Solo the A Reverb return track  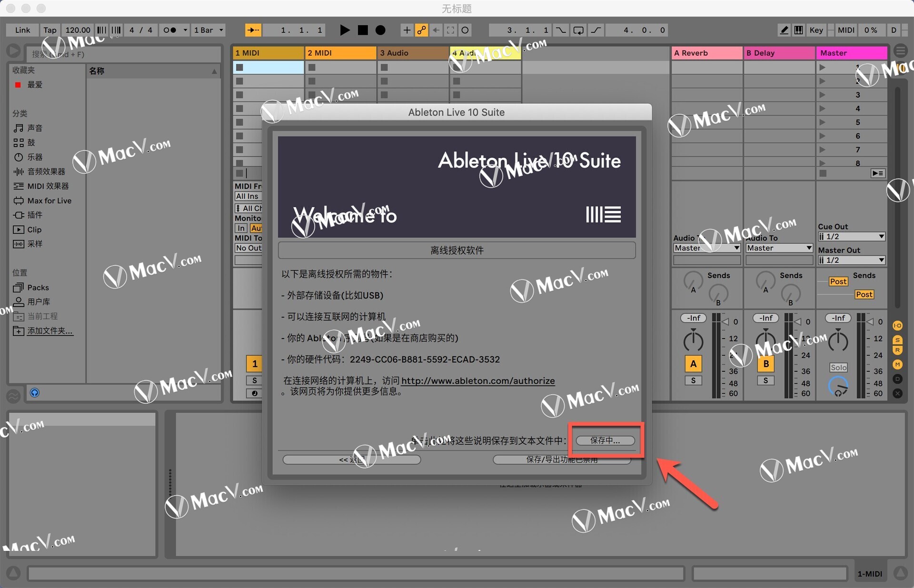[x=693, y=380]
